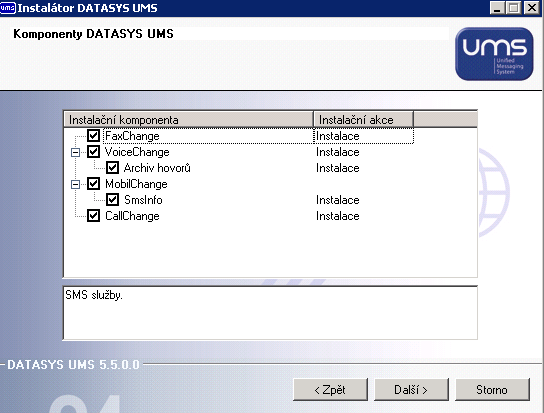Uncheck the FaxChange component checkbox
Viewport: 544px width, 413px height.
pos(93,135)
